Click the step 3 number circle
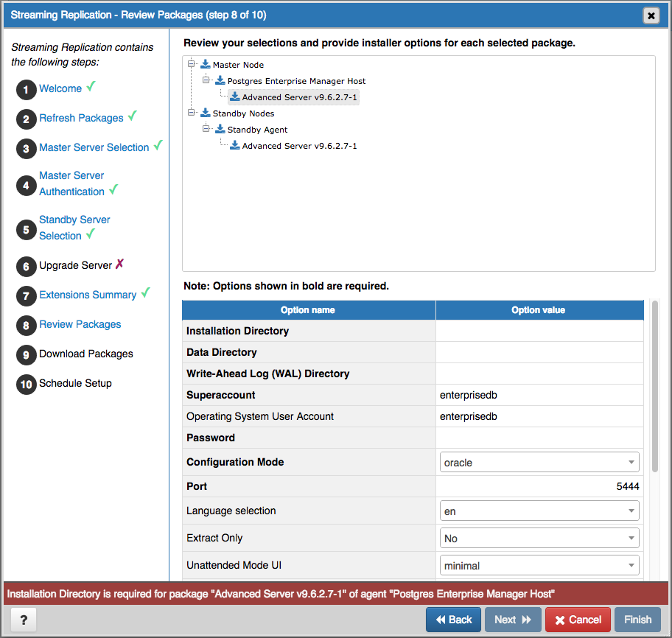Image resolution: width=672 pixels, height=638 pixels. [26, 149]
